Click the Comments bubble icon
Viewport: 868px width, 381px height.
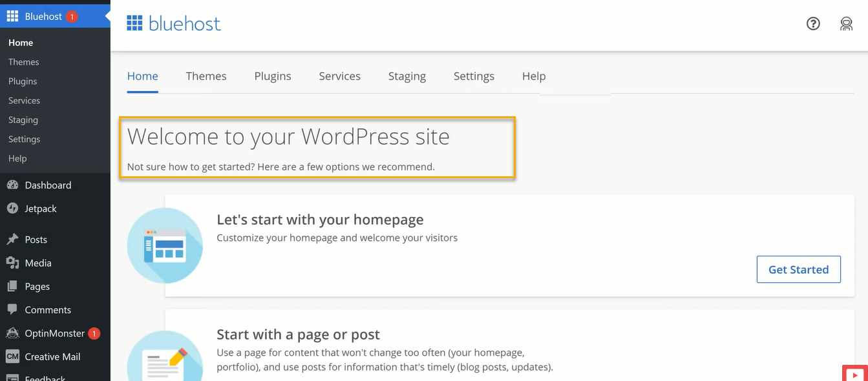pyautogui.click(x=12, y=310)
